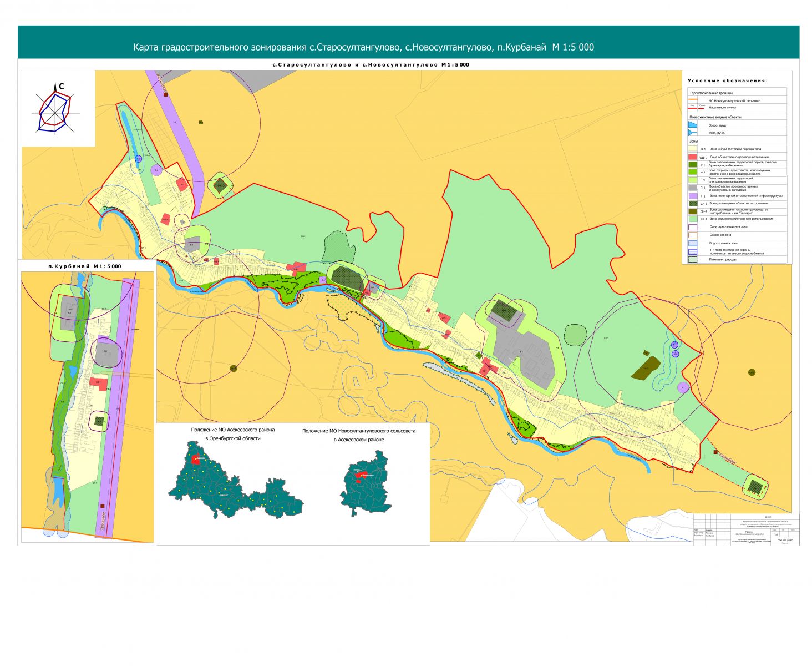Viewport: 812px width, 666px height.
Task: Click the lake/pond symbol in legend
Action: tap(693, 125)
